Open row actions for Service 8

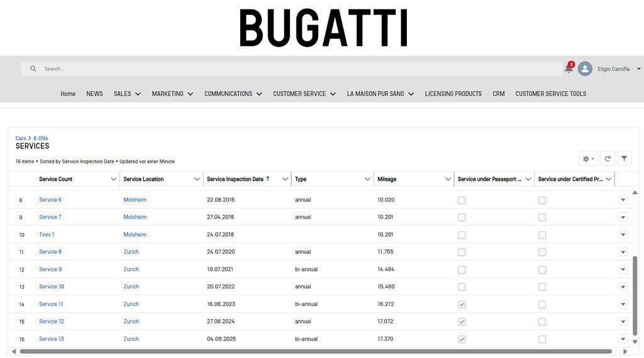click(623, 252)
